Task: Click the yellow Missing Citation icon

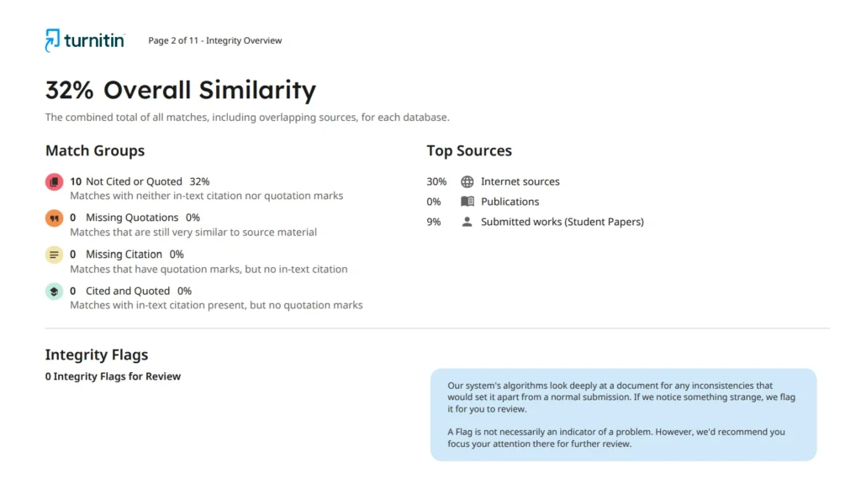Action: tap(54, 255)
